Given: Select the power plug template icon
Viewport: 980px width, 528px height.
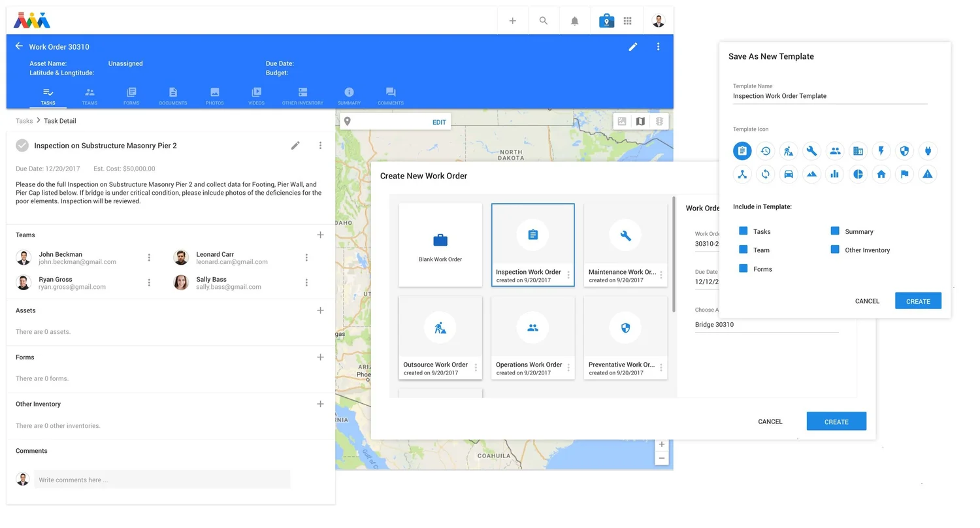Looking at the screenshot, I should (928, 151).
